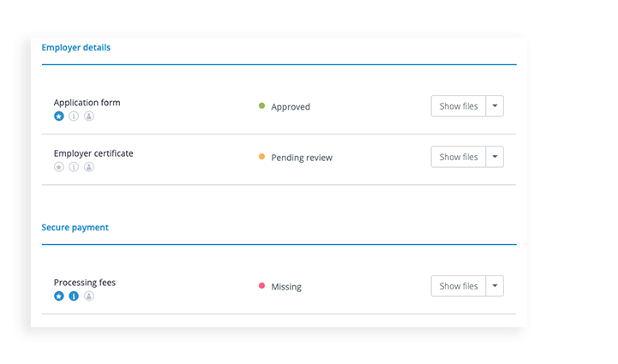Show files for Application form

coord(459,106)
